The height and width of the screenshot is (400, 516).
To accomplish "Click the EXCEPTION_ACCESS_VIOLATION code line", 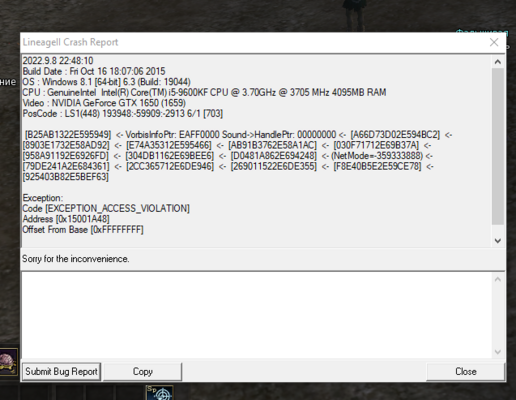I will 106,209.
